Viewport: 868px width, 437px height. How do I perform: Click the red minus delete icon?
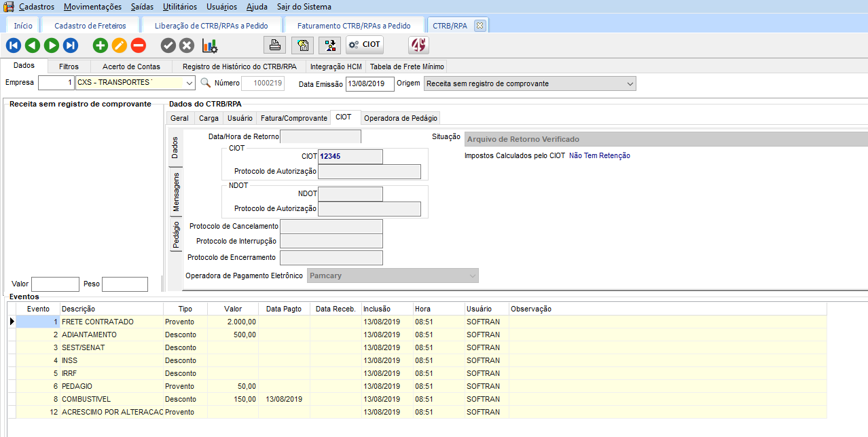click(139, 45)
